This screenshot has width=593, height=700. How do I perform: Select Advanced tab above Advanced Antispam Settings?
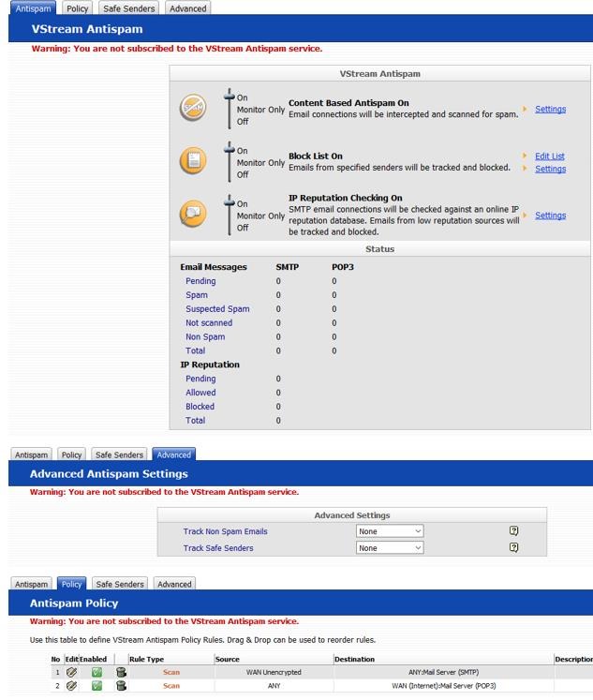point(173,454)
